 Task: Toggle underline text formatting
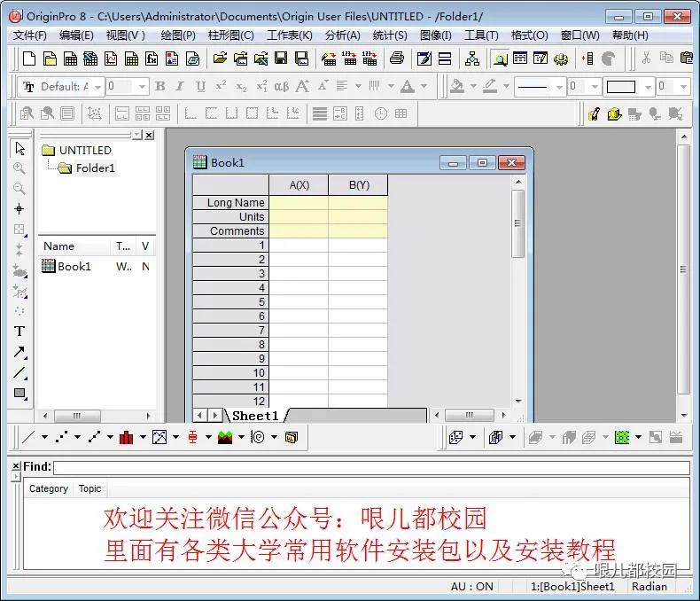pyautogui.click(x=201, y=86)
